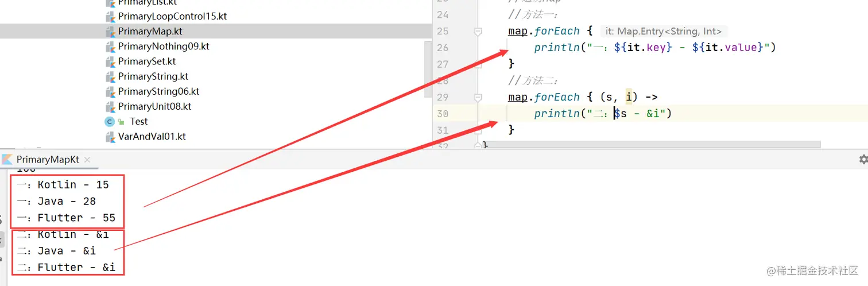The width and height of the screenshot is (868, 286).
Task: Click the println call on line 26
Action: pos(557,48)
